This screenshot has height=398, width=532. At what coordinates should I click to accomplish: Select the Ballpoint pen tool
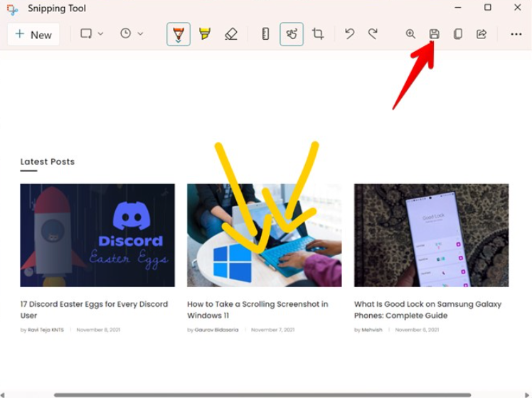(179, 34)
